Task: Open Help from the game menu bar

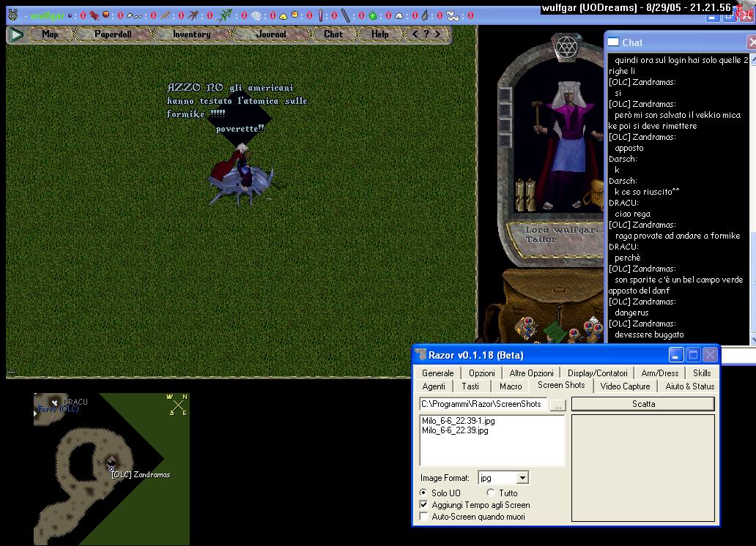Action: pos(380,34)
